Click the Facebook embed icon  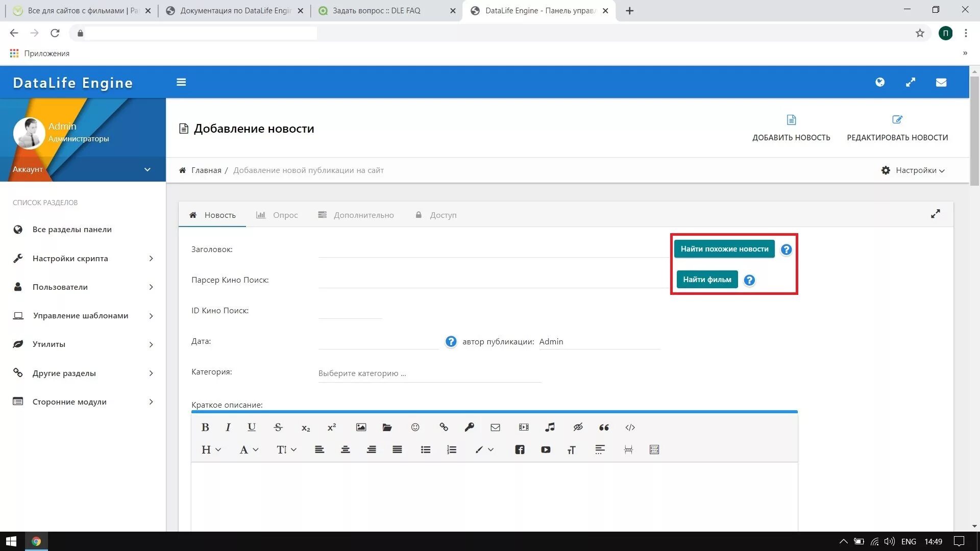[520, 449]
